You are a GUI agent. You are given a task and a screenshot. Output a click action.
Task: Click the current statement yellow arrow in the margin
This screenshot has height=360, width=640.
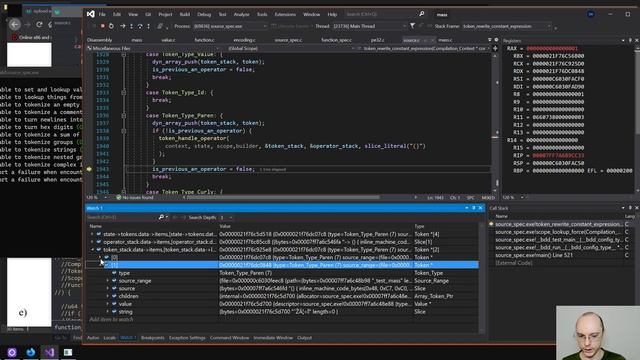click(89, 169)
